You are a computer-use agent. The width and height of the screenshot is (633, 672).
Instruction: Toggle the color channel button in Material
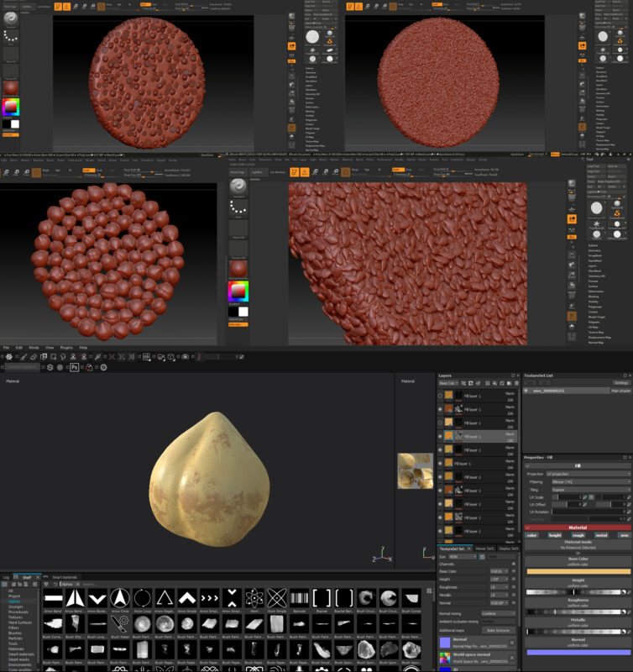(531, 534)
